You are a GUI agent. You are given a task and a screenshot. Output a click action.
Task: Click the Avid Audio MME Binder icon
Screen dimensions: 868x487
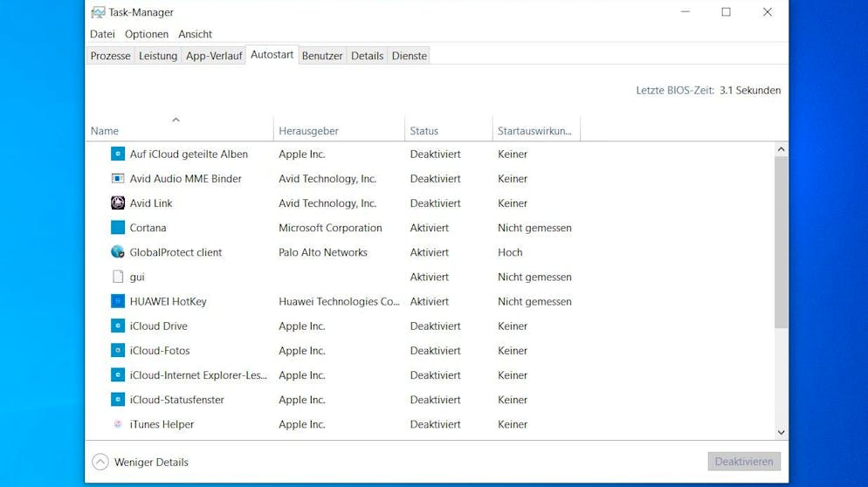pos(118,178)
